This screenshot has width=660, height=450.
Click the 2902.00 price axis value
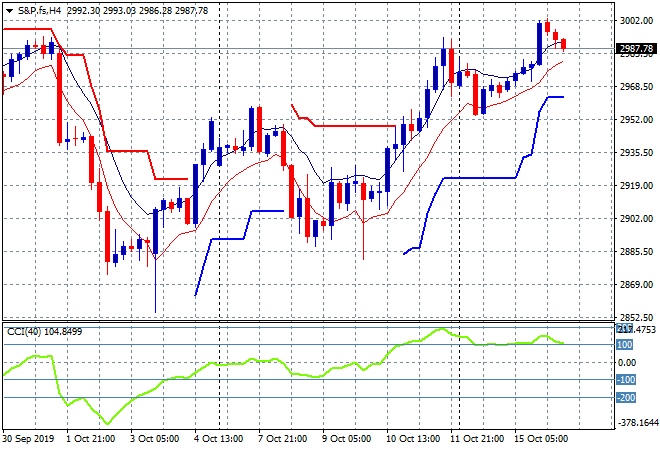point(636,218)
